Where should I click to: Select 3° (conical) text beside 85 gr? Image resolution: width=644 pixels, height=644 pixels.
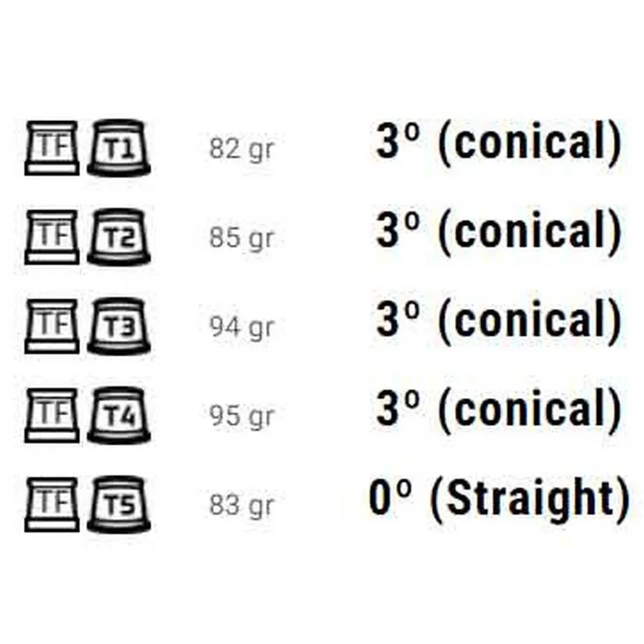pos(498,231)
